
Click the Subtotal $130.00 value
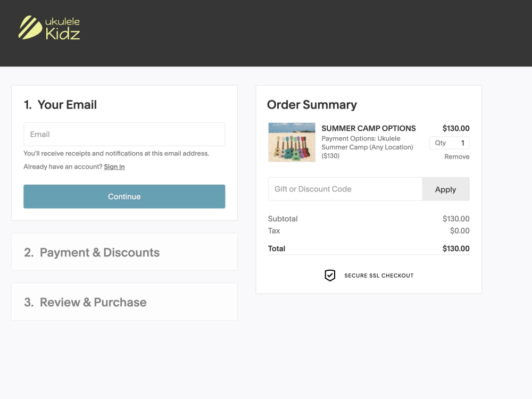coord(456,219)
